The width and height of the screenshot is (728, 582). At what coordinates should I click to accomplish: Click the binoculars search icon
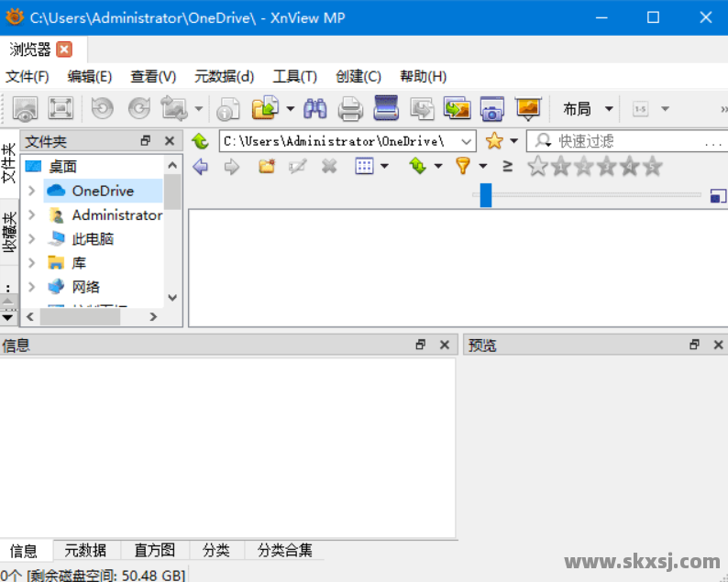pyautogui.click(x=315, y=109)
